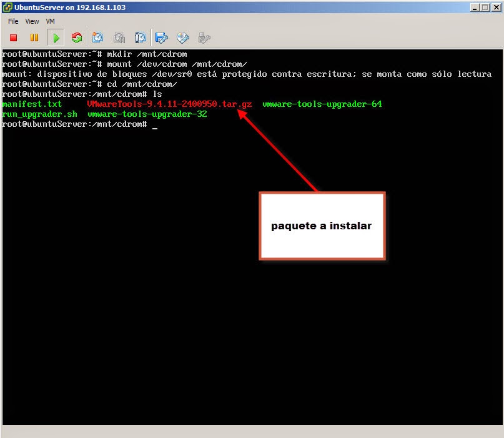Screen dimensions: 504x438
Task: Click the terminal cursor at the last prompt
Action: click(x=155, y=128)
